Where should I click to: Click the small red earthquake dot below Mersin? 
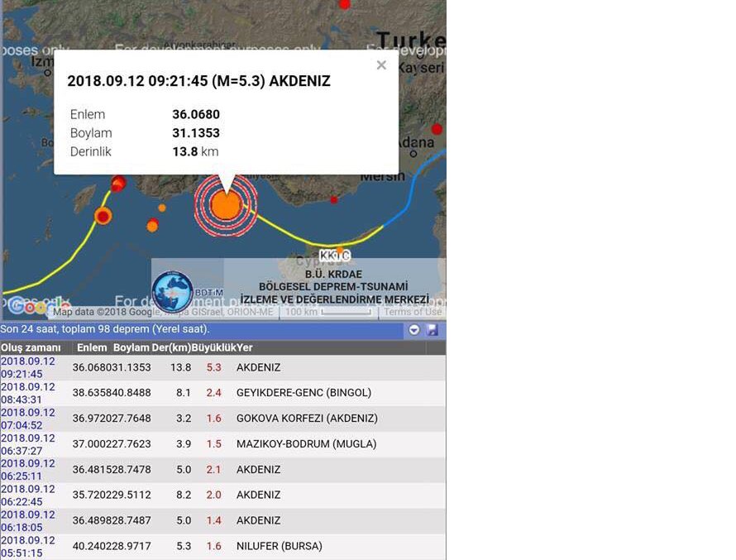(x=334, y=200)
